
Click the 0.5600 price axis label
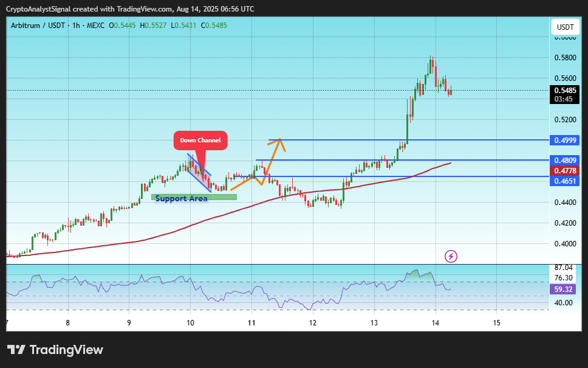pos(565,78)
